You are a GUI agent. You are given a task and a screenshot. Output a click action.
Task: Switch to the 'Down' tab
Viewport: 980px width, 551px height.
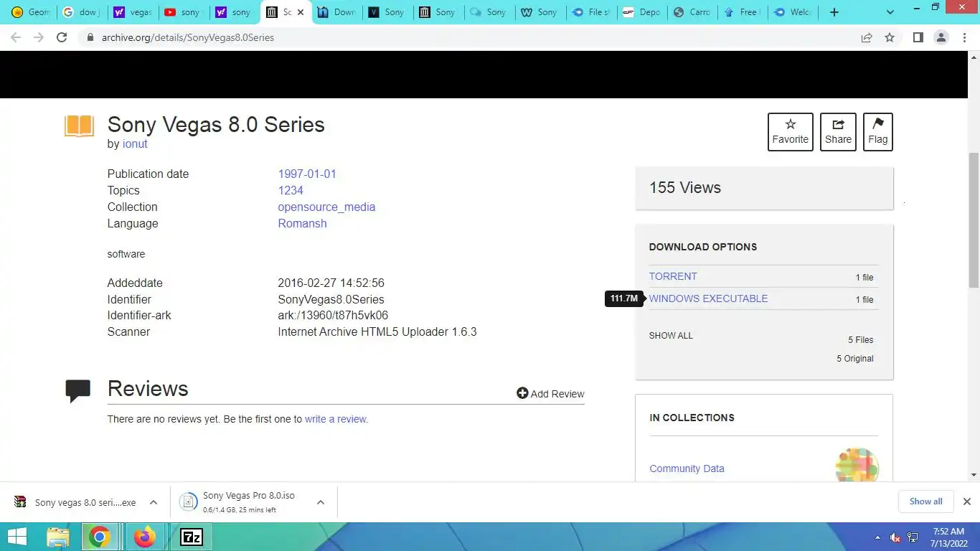pyautogui.click(x=336, y=12)
